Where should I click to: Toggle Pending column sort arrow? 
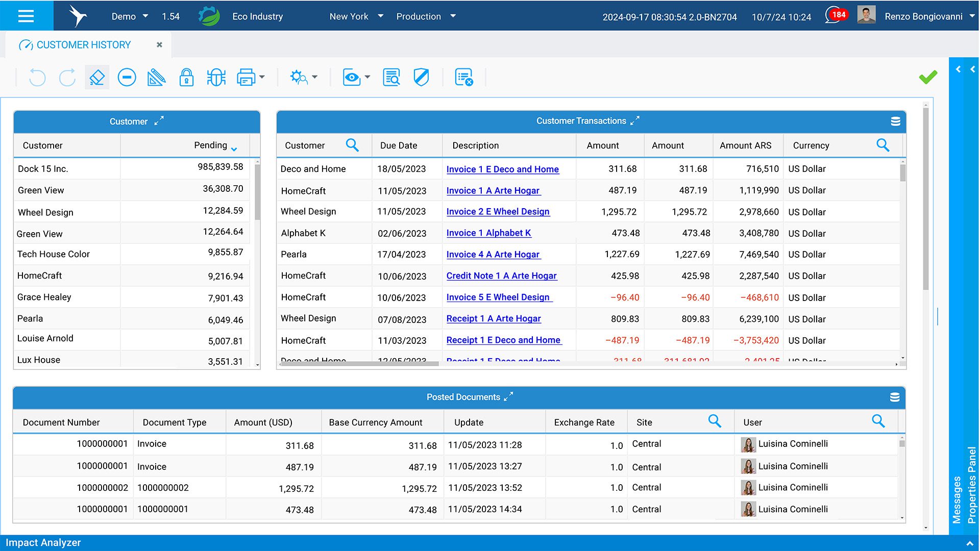[234, 148]
